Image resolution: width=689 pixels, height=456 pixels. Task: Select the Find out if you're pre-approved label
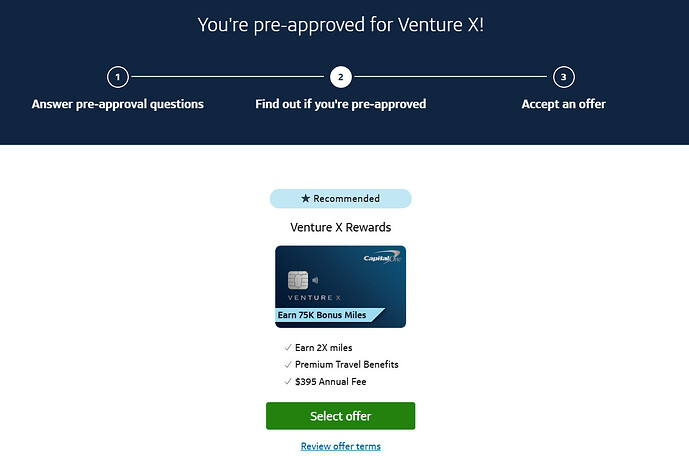coord(341,104)
